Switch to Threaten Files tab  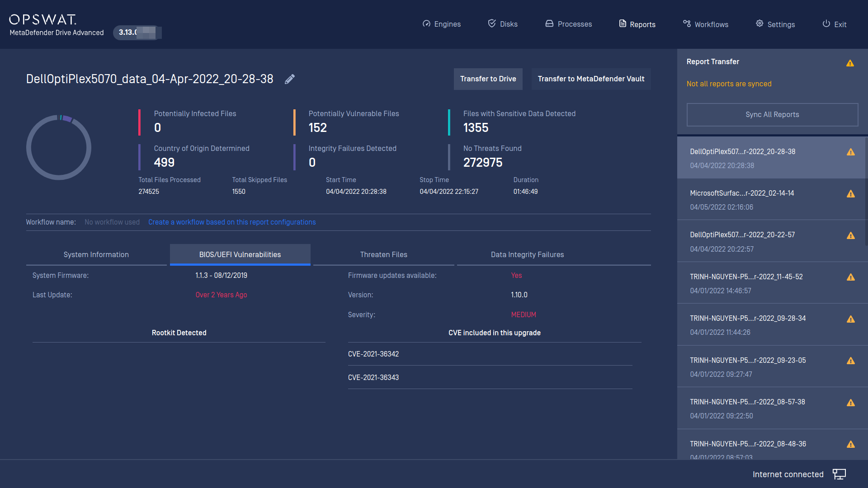(x=384, y=254)
